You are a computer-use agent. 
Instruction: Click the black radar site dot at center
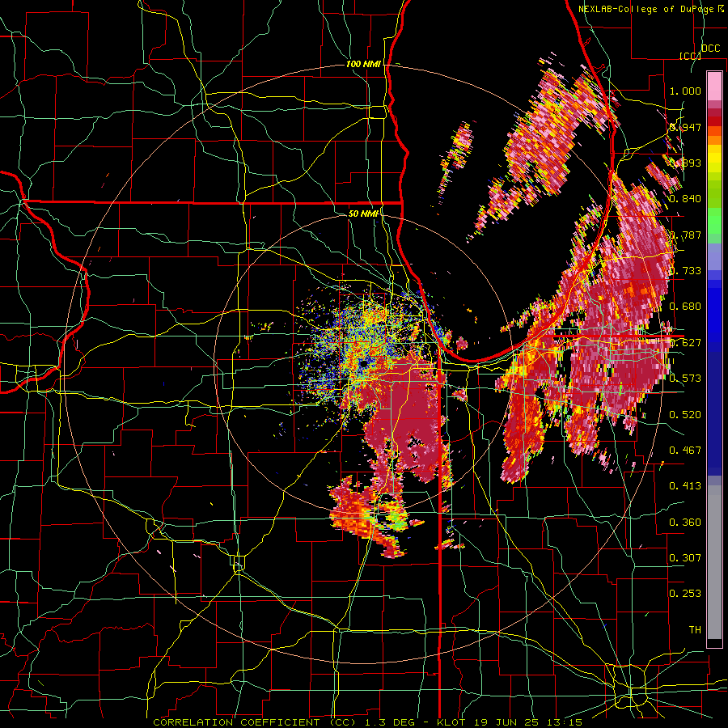tap(363, 363)
